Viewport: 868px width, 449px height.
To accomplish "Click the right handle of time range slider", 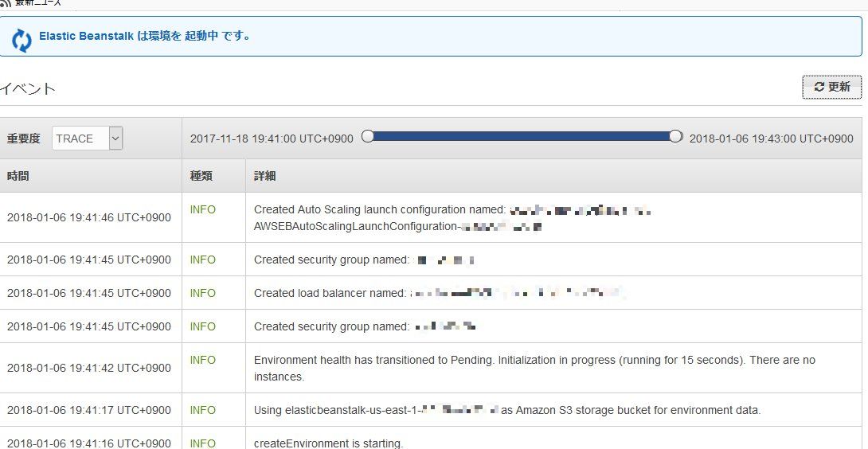I will pos(675,137).
